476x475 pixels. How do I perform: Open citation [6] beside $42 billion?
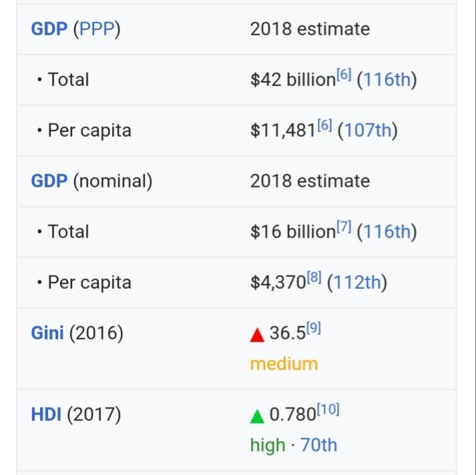coord(344,75)
